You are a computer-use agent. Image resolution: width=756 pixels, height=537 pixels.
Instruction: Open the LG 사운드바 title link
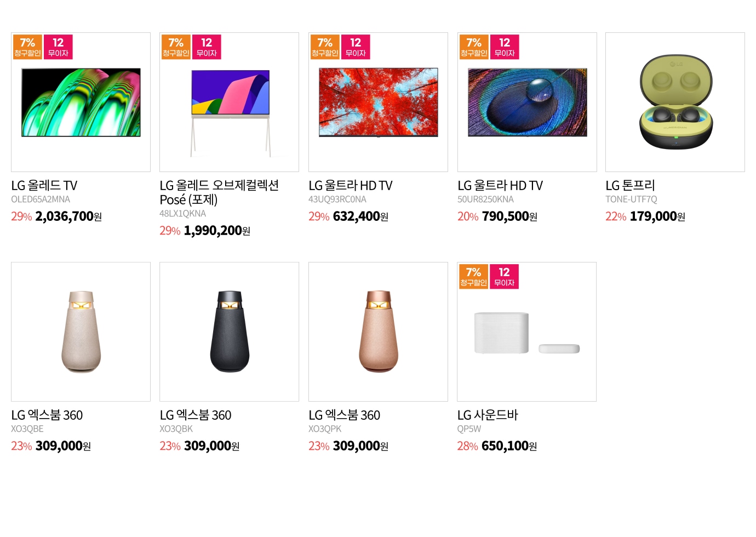488,415
